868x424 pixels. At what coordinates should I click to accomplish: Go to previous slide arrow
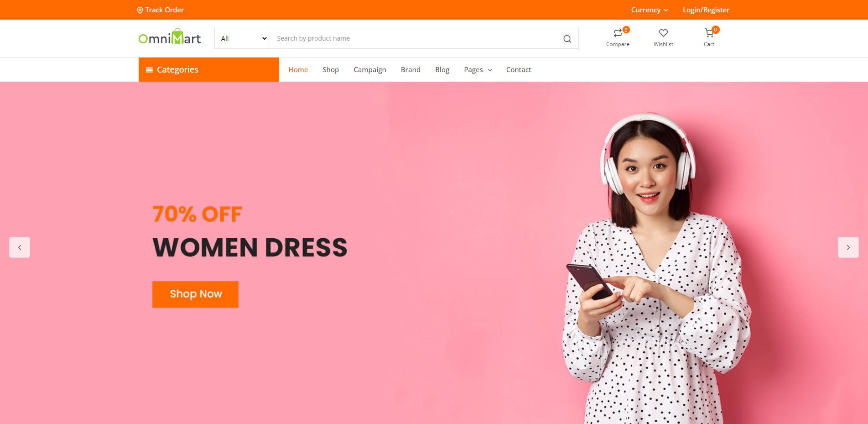click(20, 247)
